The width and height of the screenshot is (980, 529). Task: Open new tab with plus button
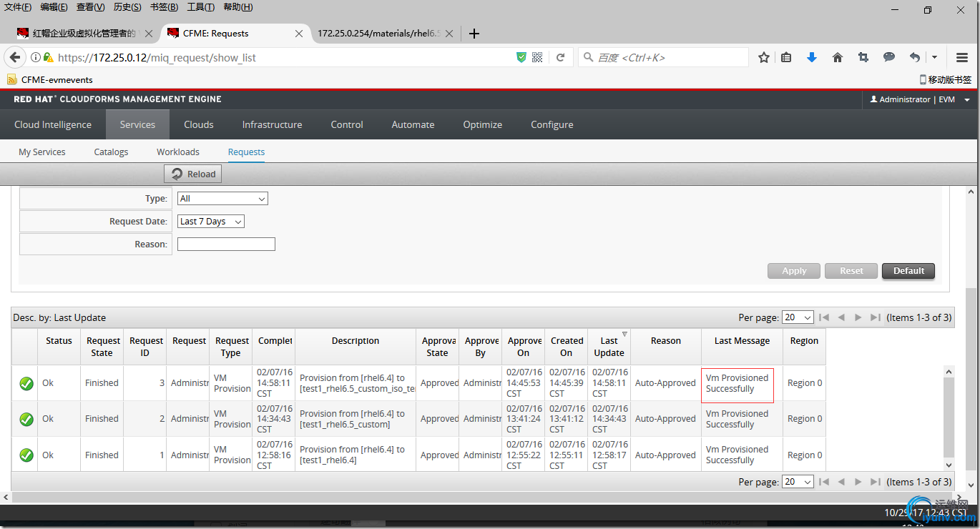[x=474, y=34]
